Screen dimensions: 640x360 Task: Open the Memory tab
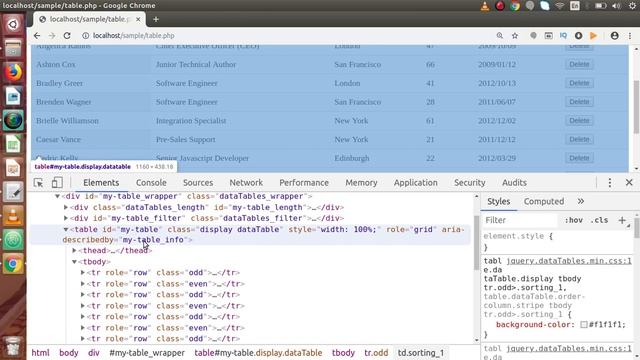[361, 183]
